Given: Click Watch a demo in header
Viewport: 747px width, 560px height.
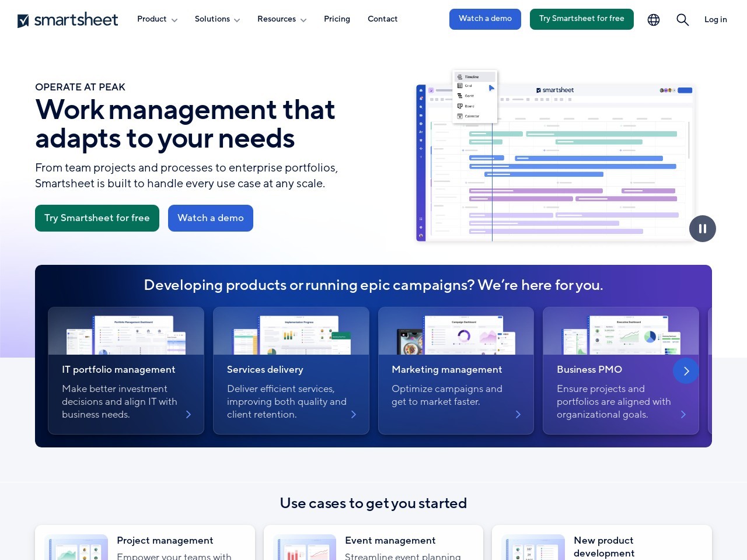Looking at the screenshot, I should point(485,19).
